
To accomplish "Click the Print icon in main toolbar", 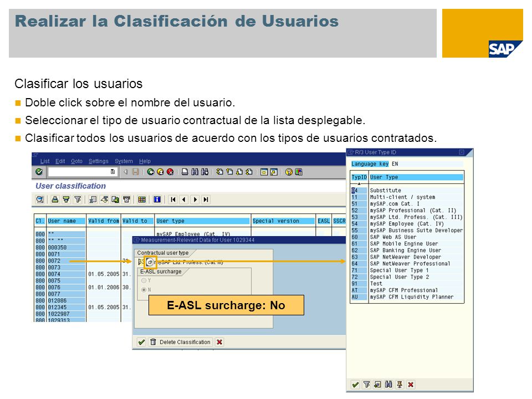I will point(185,172).
